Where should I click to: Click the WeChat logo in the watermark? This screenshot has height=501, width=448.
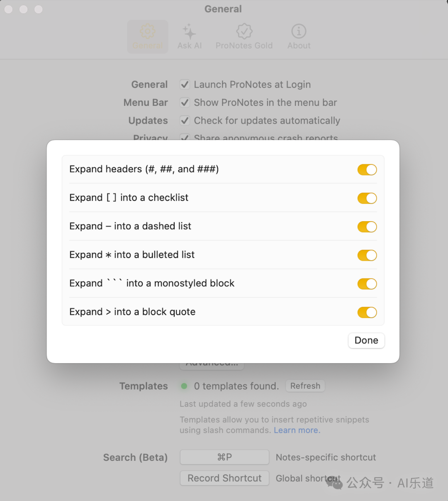click(334, 482)
